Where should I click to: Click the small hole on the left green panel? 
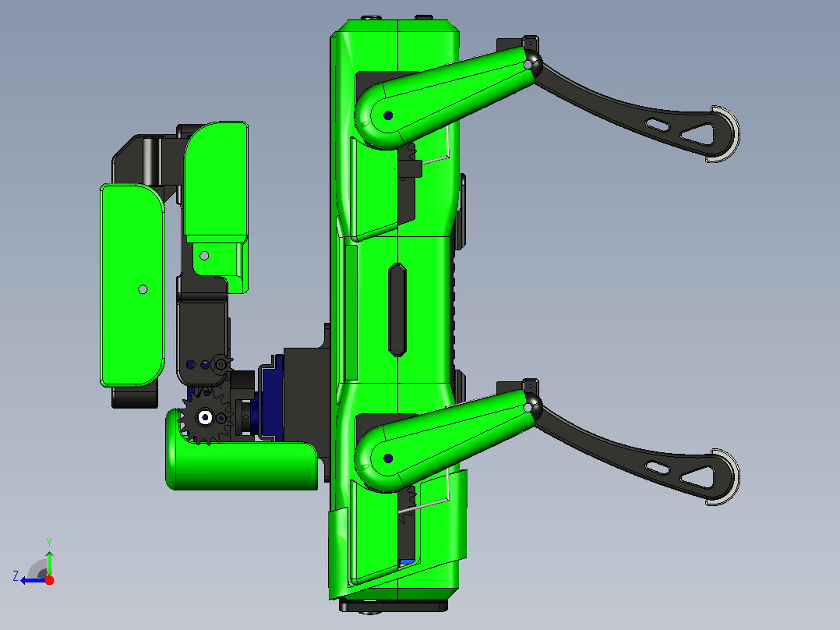tap(143, 289)
